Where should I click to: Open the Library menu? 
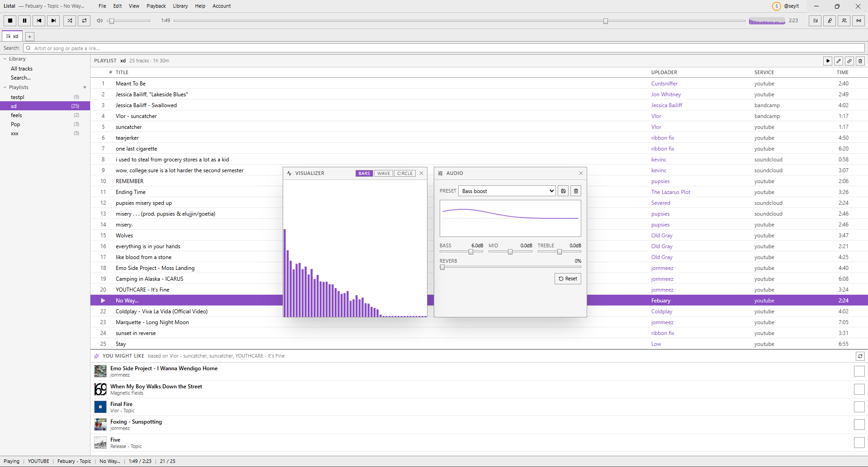pyautogui.click(x=180, y=6)
